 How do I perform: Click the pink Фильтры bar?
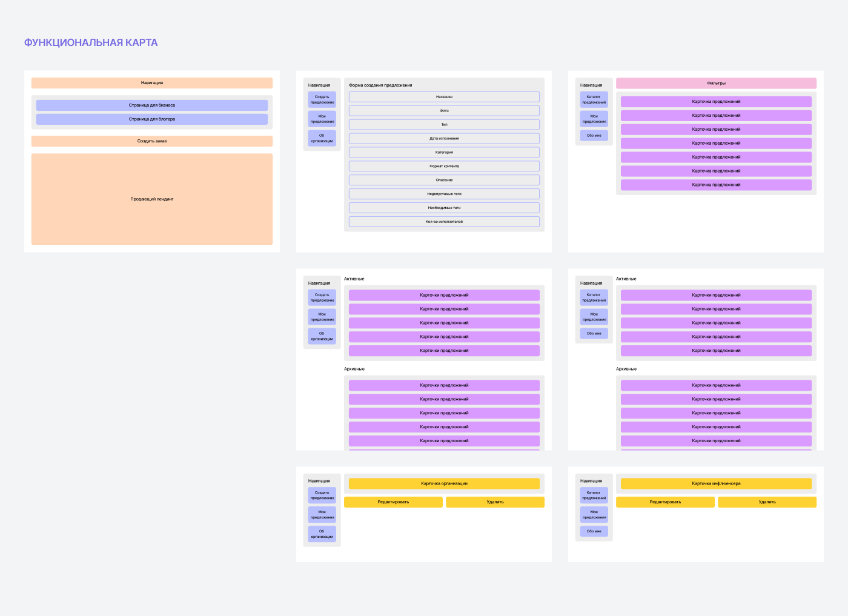click(716, 83)
